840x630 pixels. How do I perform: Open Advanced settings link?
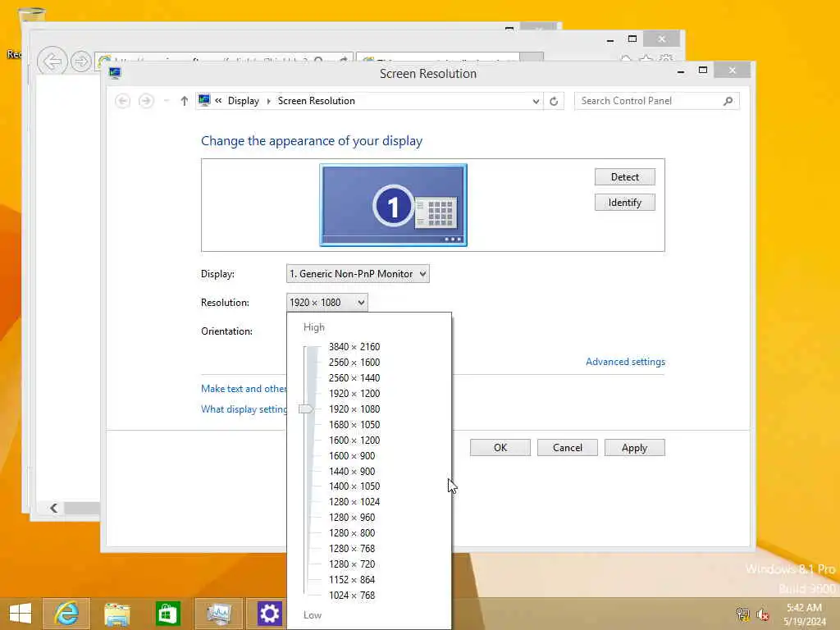click(625, 362)
